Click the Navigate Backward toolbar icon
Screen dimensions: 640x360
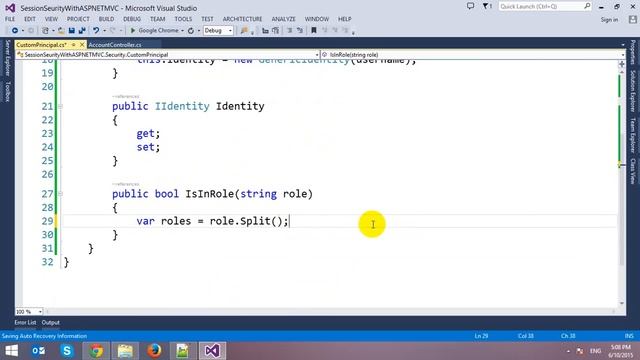click(15, 31)
